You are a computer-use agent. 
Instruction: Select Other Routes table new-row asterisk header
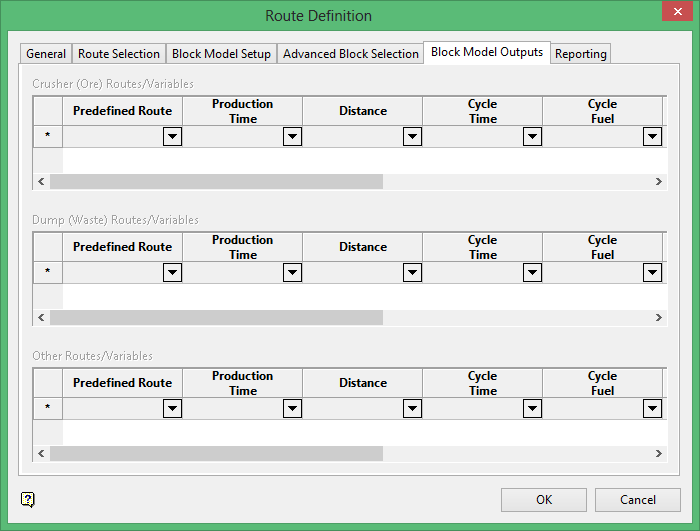(48, 408)
